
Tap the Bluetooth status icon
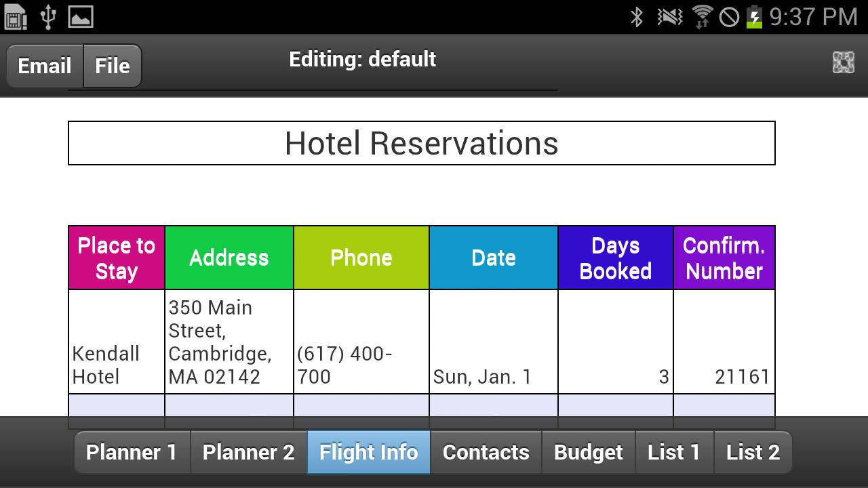click(637, 17)
